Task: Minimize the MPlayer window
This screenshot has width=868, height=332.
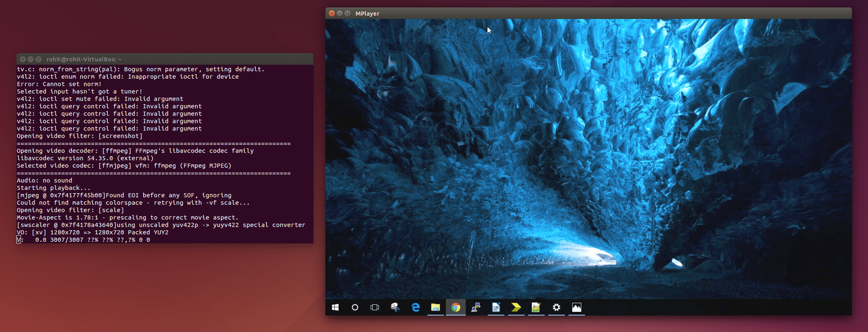Action: [339, 13]
